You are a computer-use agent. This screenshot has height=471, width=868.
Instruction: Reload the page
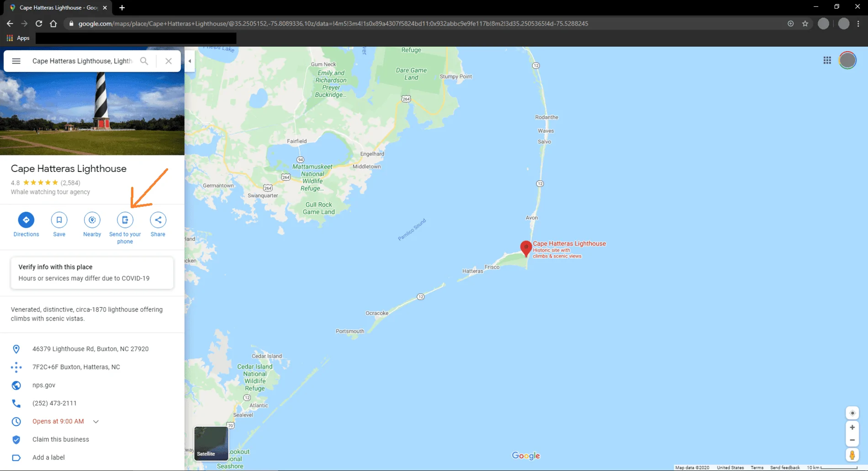(x=39, y=23)
